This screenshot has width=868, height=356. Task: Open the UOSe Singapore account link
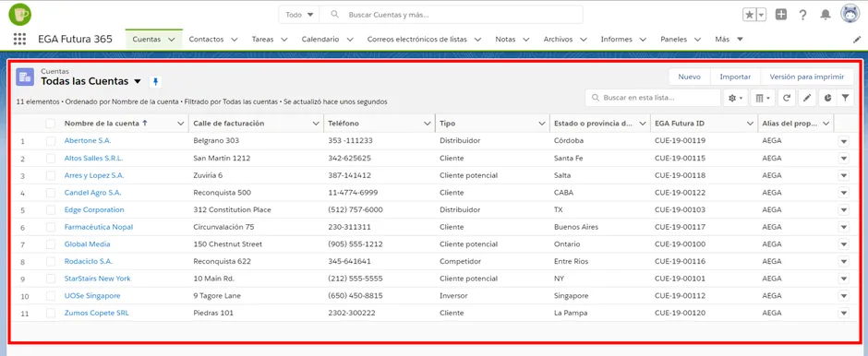pos(92,296)
